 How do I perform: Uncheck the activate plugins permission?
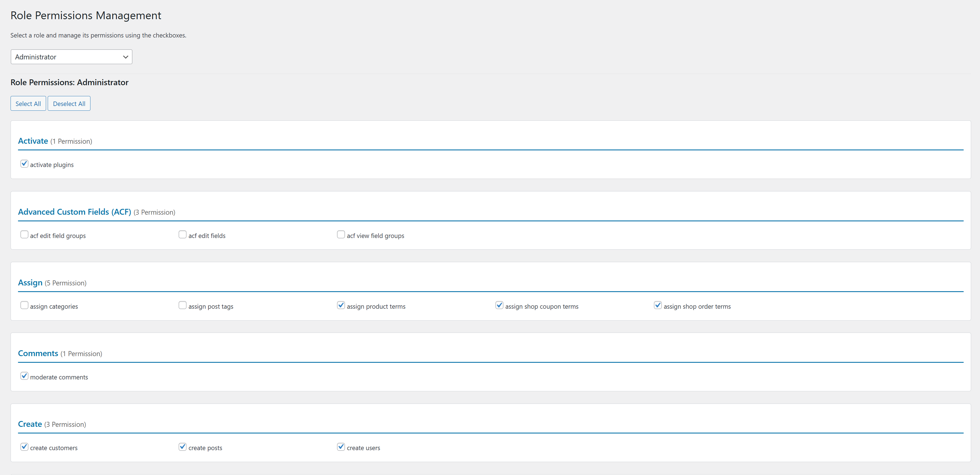pyautogui.click(x=24, y=163)
